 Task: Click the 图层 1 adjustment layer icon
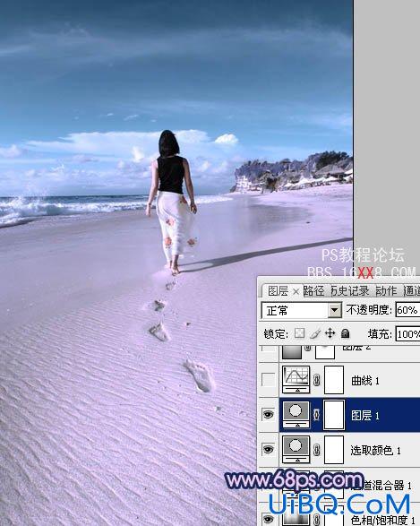(x=296, y=415)
